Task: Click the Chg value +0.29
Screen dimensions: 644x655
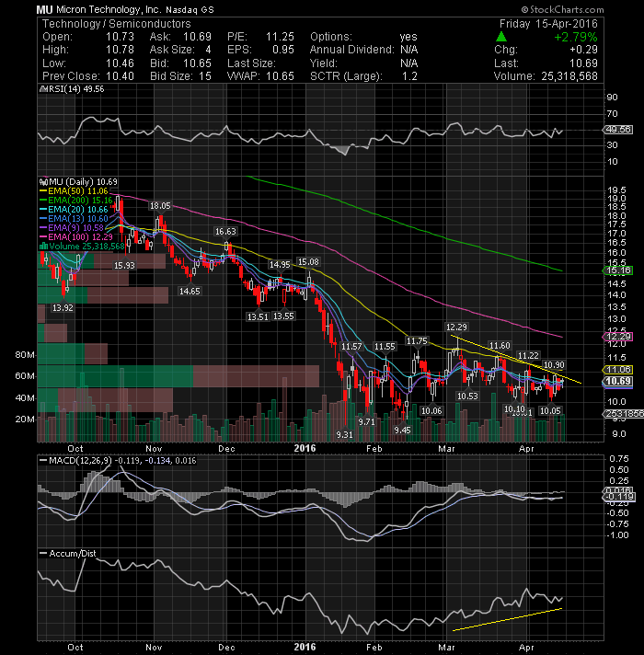Action: [583, 50]
